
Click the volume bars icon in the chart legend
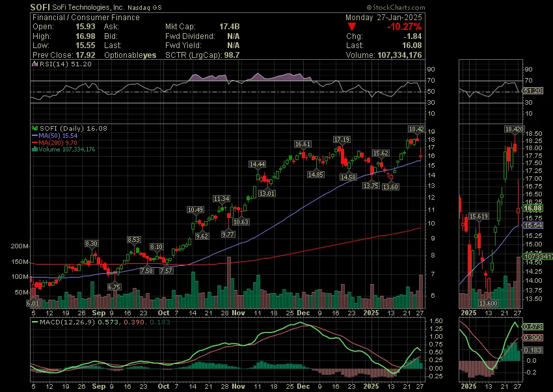click(34, 150)
